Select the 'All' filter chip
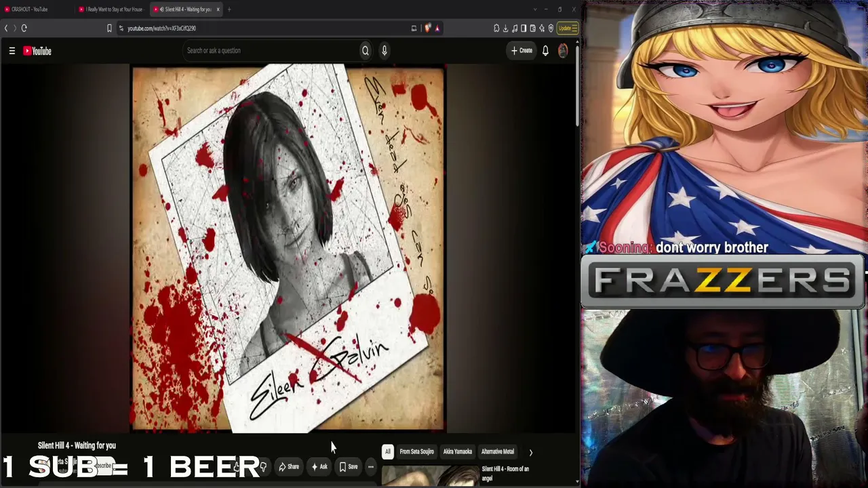868x488 pixels. (x=387, y=451)
